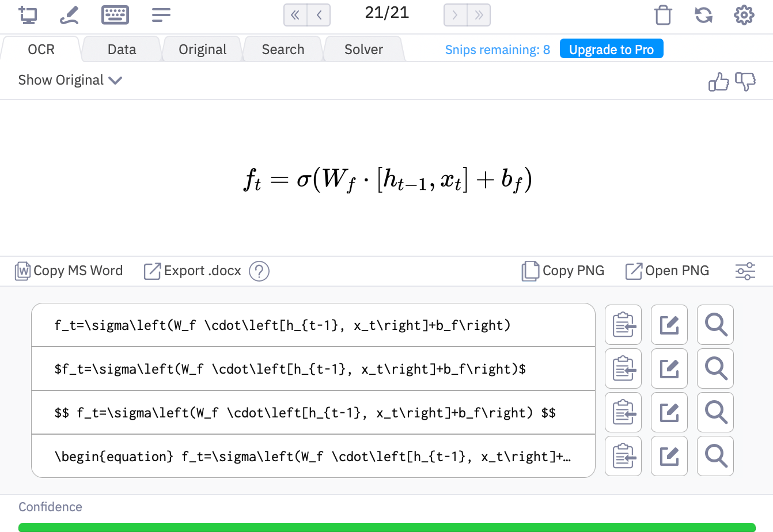This screenshot has height=532, width=773.
Task: Go to next snip arrow
Action: 455,15
